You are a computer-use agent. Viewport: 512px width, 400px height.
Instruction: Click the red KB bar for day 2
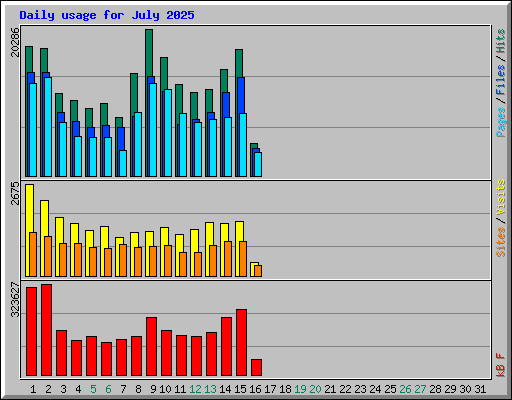(x=46, y=330)
